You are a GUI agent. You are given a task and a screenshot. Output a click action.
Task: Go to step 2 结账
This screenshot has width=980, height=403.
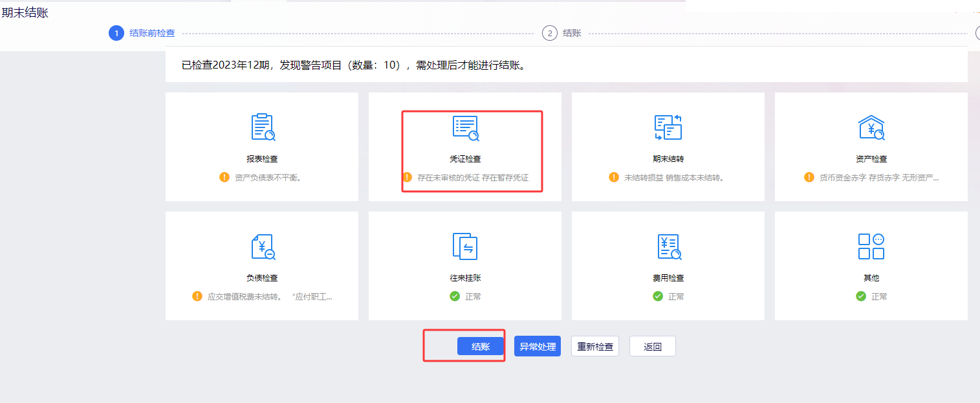pos(561,33)
